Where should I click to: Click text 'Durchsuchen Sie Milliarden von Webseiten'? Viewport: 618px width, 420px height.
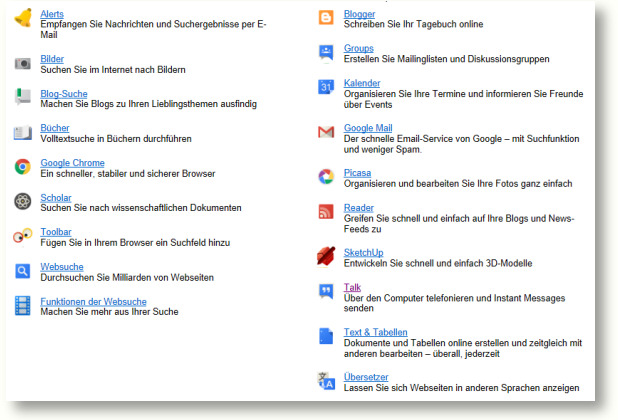tap(127, 277)
